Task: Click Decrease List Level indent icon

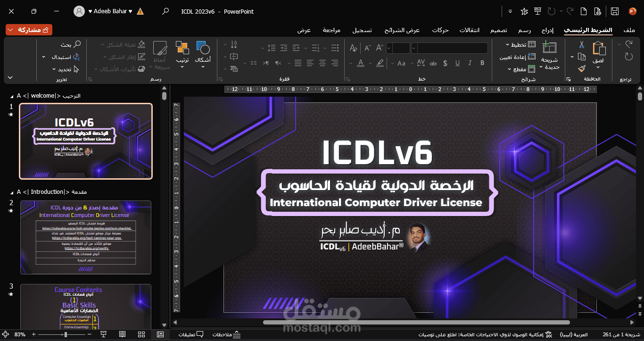Action: (x=296, y=48)
